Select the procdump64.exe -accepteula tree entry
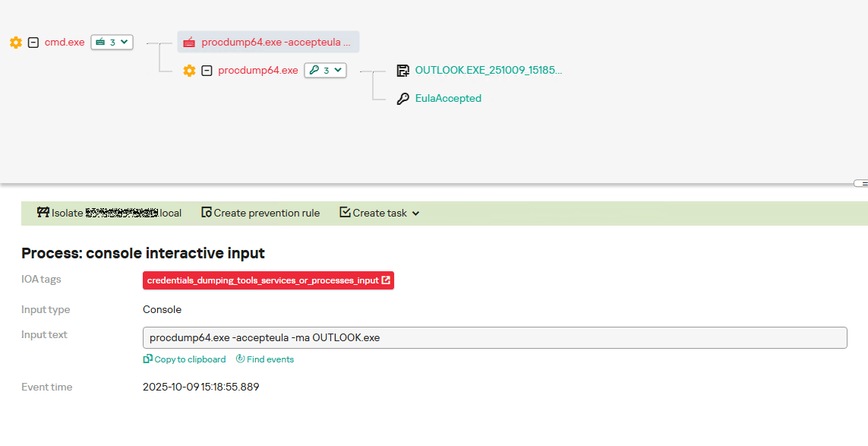The height and width of the screenshot is (446, 868). [273, 42]
